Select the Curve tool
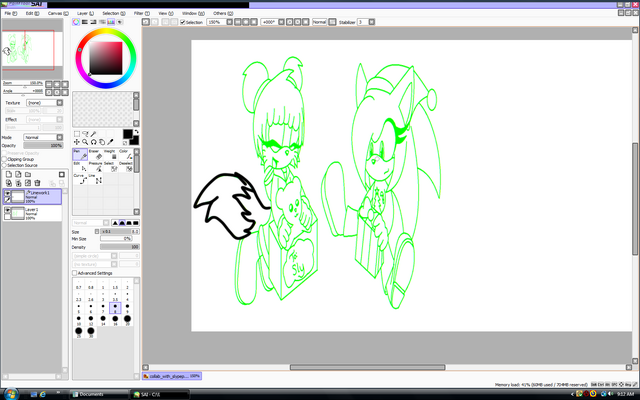 (x=80, y=179)
